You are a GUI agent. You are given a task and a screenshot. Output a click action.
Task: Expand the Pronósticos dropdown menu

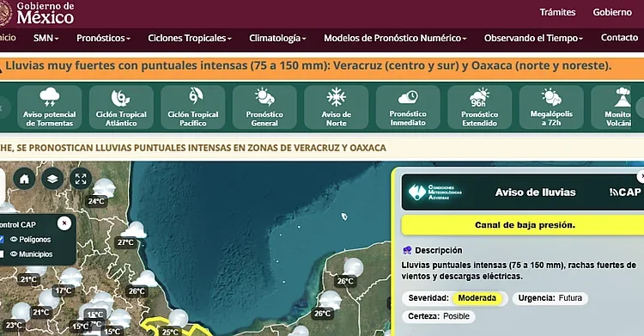(104, 39)
